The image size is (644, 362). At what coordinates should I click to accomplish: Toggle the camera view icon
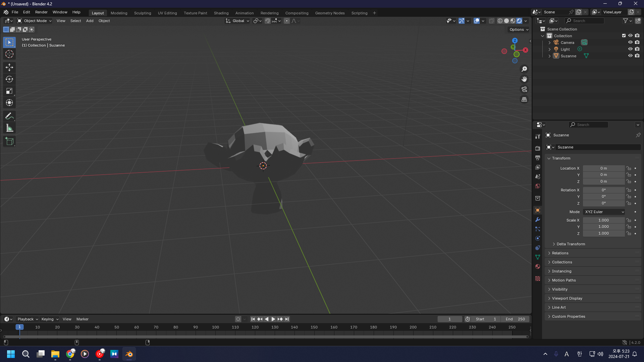(x=524, y=89)
